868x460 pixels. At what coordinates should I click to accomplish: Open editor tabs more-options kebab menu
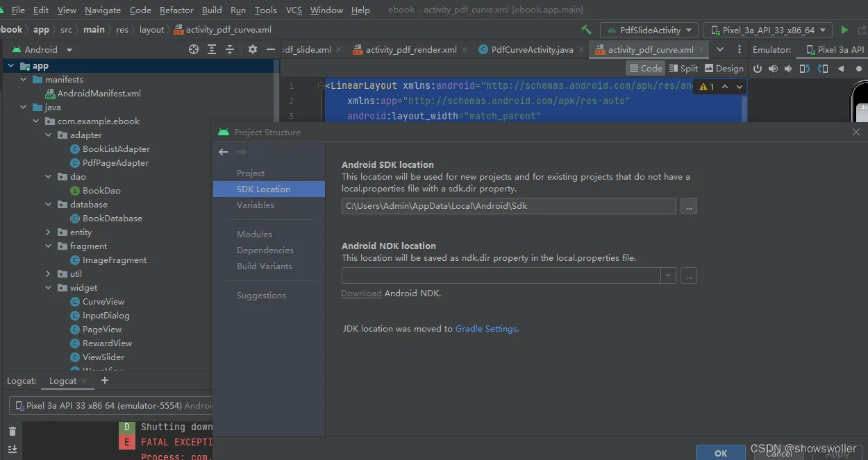tap(738, 49)
